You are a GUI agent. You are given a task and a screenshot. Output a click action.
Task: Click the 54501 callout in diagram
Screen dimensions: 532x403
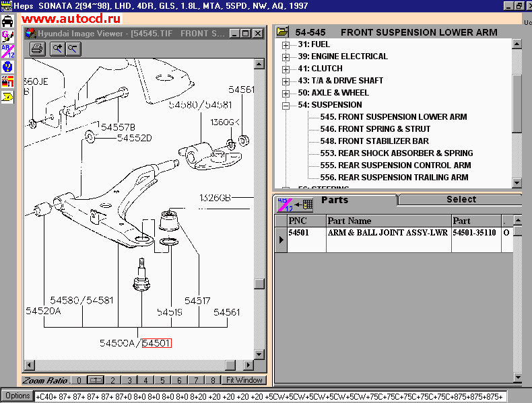click(x=157, y=343)
